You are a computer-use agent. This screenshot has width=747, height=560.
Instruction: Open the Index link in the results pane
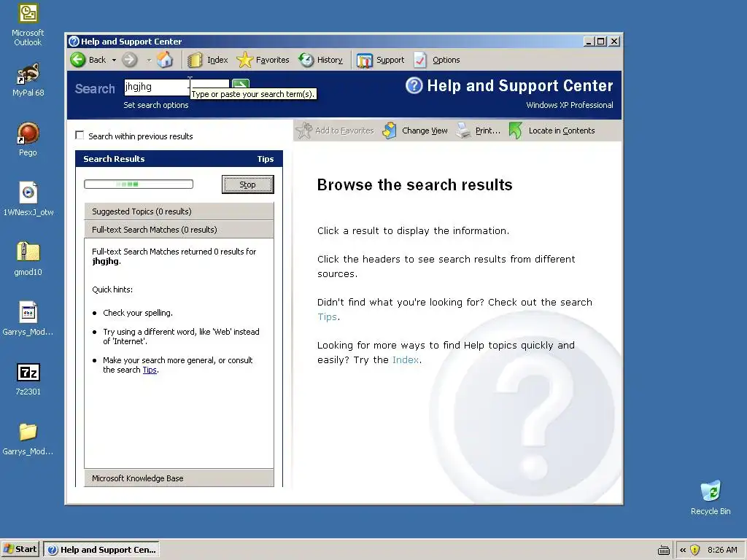point(406,359)
